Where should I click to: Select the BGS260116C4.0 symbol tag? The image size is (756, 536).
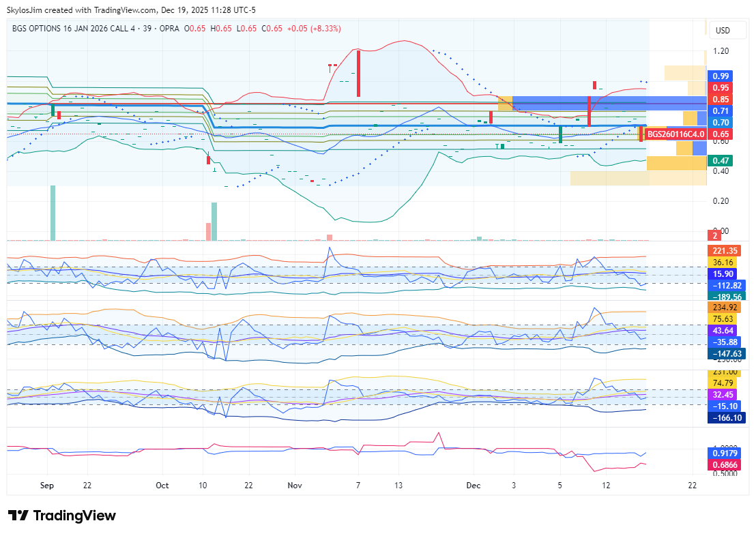675,134
